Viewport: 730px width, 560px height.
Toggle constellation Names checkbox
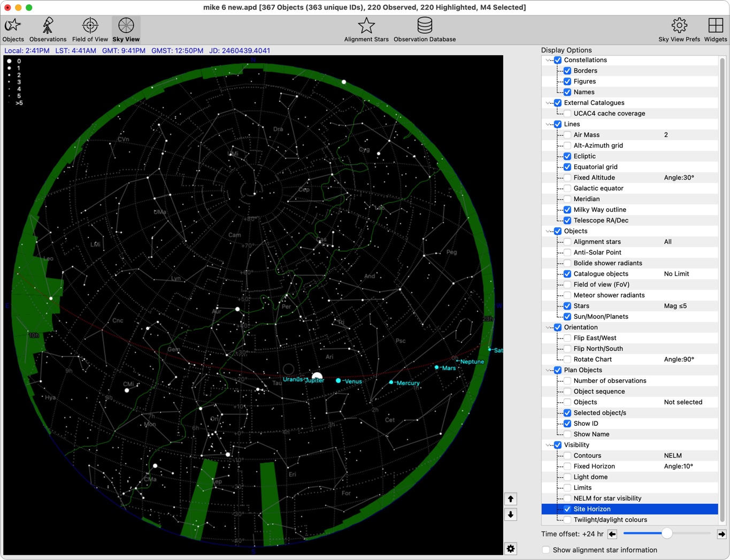(567, 92)
